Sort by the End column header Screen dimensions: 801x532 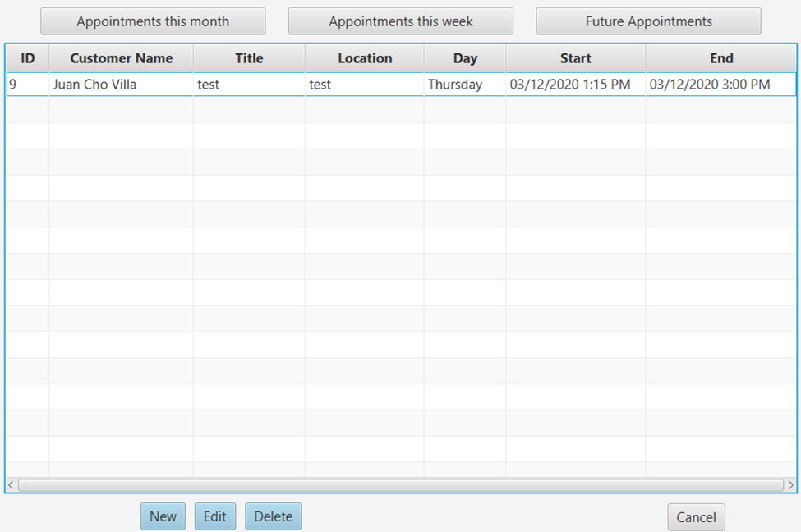pyautogui.click(x=721, y=58)
